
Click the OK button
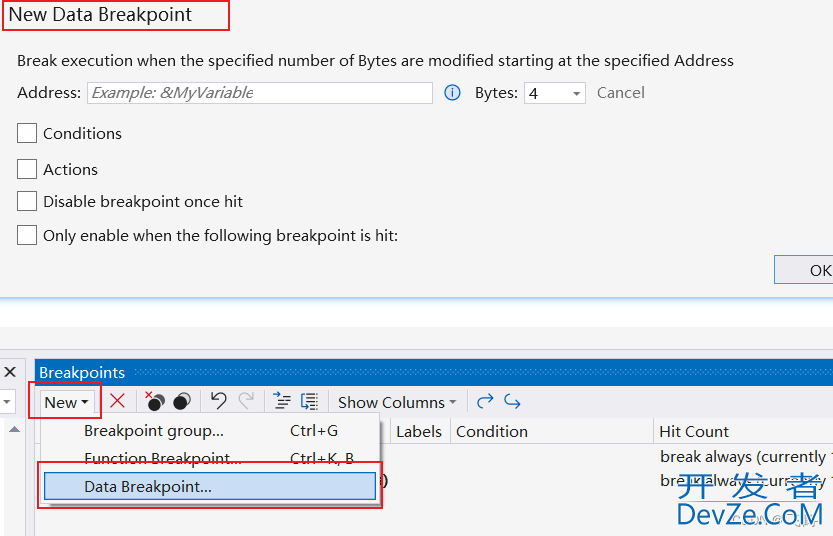tap(804, 270)
